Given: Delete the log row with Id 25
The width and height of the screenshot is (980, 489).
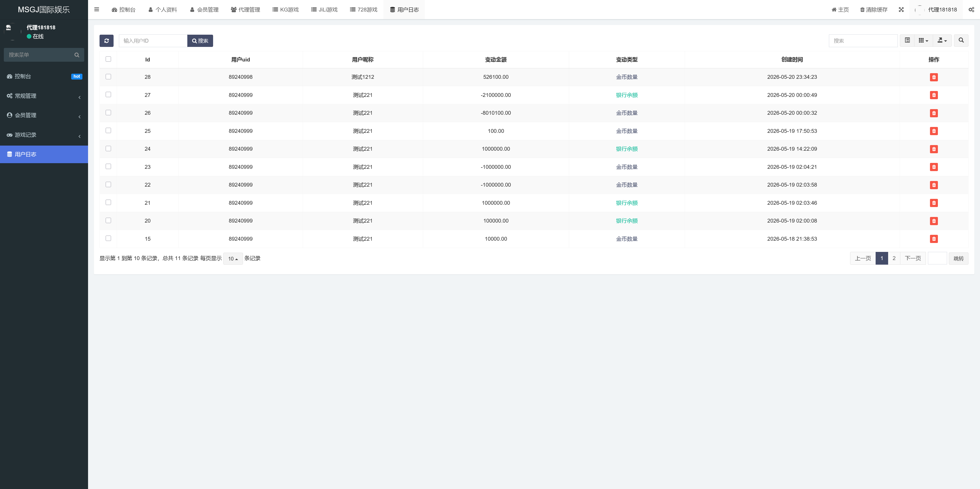Looking at the screenshot, I should 934,131.
